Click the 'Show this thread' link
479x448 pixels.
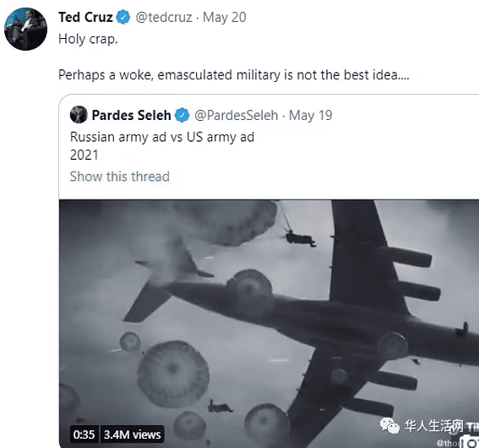tap(120, 177)
